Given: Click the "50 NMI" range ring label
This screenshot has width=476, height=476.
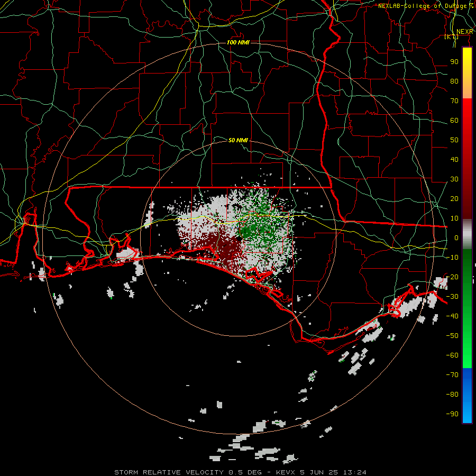Looking at the screenshot, I should point(238,140).
